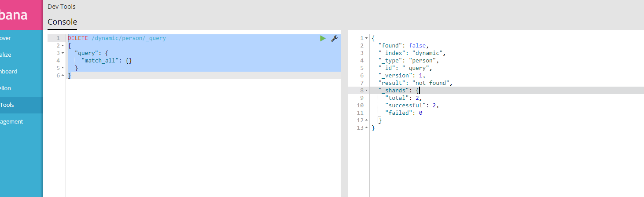The height and width of the screenshot is (197, 644).
Task: Click the Dev Tools heading
Action: click(x=62, y=7)
